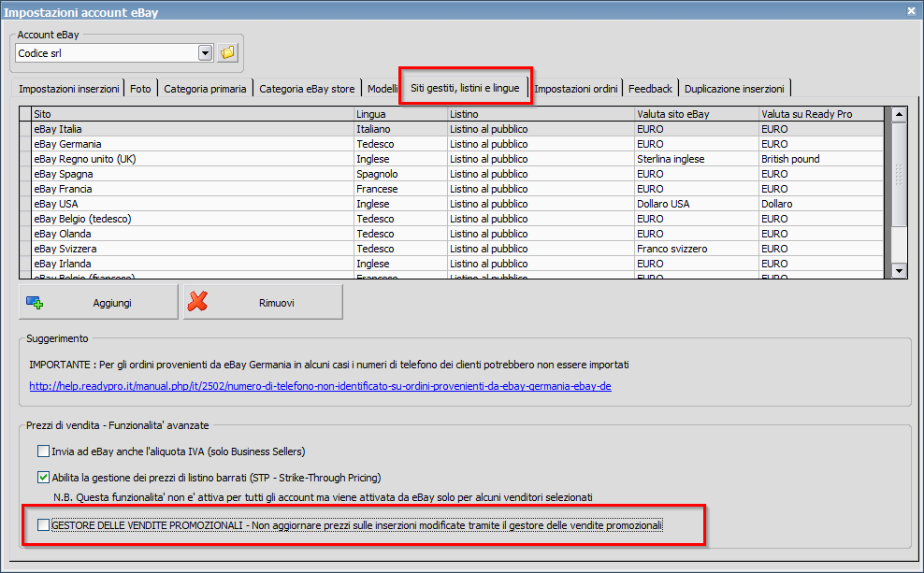
Task: Click the Valuta sito eBay column header
Action: (x=697, y=114)
